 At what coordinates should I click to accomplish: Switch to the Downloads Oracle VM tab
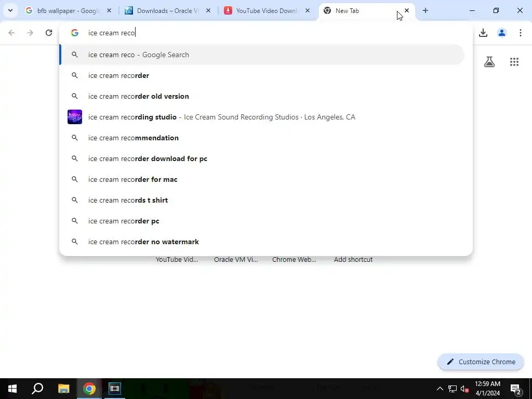(x=168, y=10)
